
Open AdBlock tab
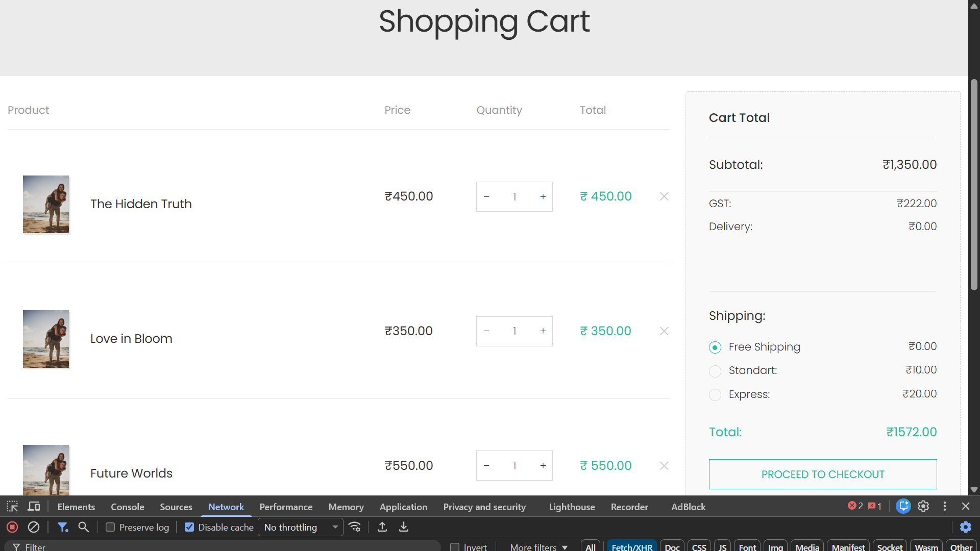click(x=688, y=507)
